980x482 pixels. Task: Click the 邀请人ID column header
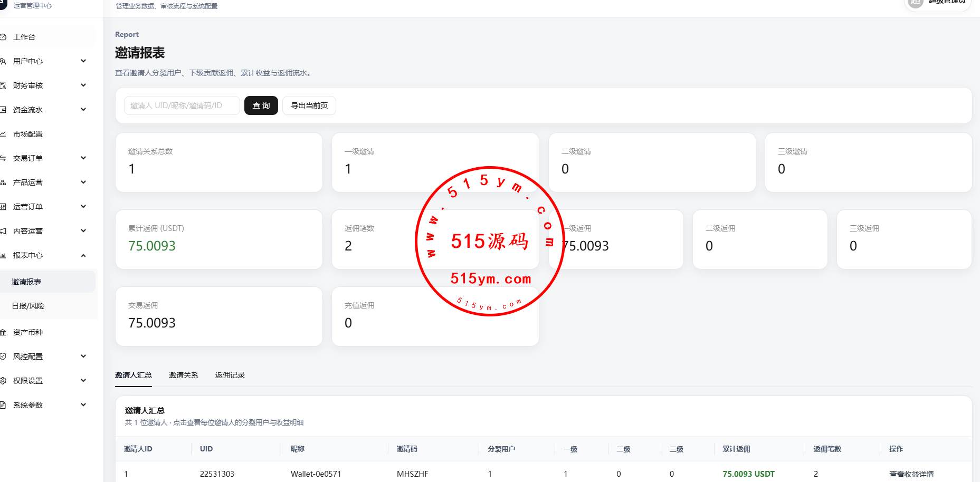138,449
